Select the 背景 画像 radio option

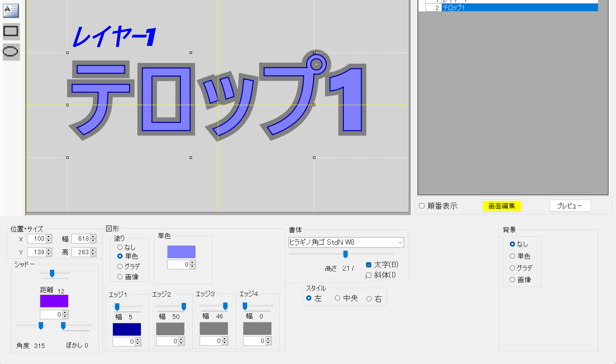(512, 280)
